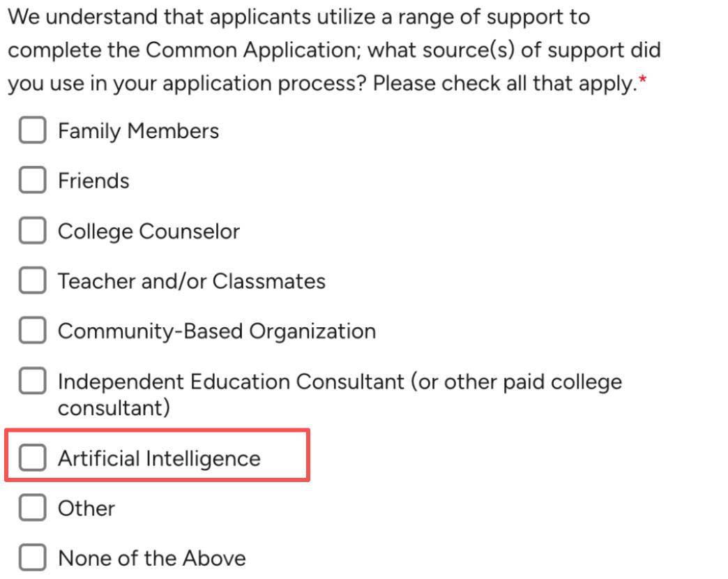The image size is (728, 579).
Task: Tick the Independent Education Consultant checkbox
Action: point(33,381)
